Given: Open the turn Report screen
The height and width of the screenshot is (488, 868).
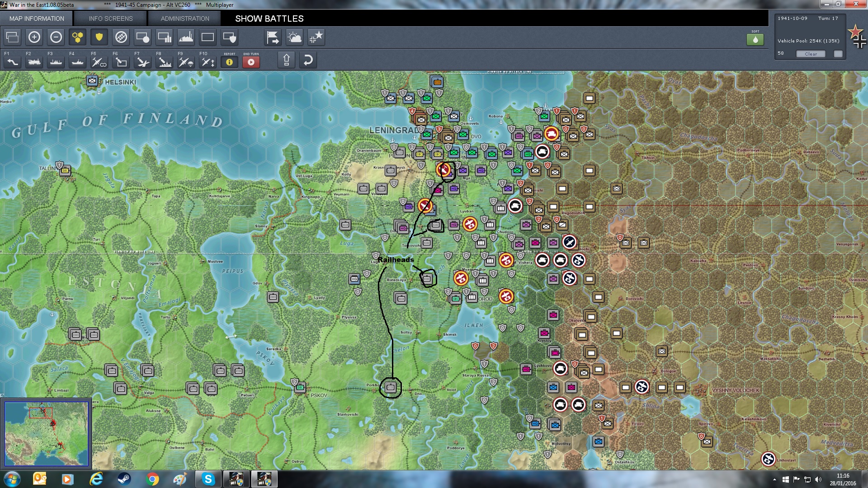Looking at the screenshot, I should coord(230,62).
